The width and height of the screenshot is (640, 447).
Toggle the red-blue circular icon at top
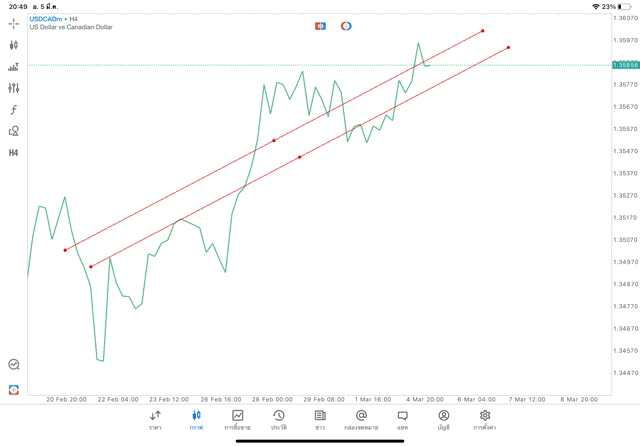tap(346, 26)
